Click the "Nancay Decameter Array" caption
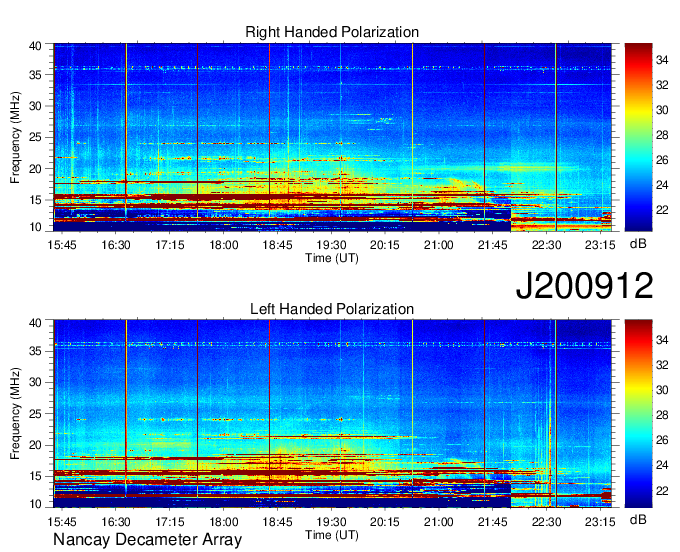 (147, 539)
